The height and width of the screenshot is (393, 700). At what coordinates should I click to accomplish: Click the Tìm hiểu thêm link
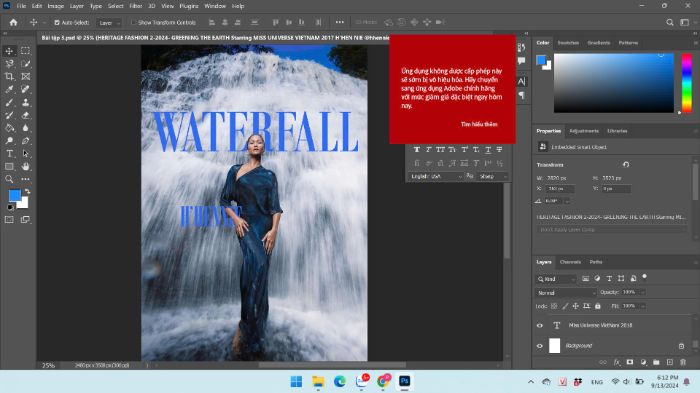479,124
